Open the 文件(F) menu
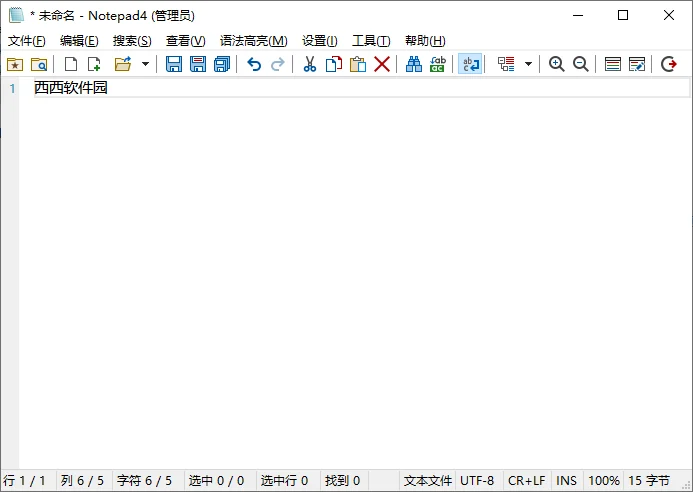 pos(27,41)
